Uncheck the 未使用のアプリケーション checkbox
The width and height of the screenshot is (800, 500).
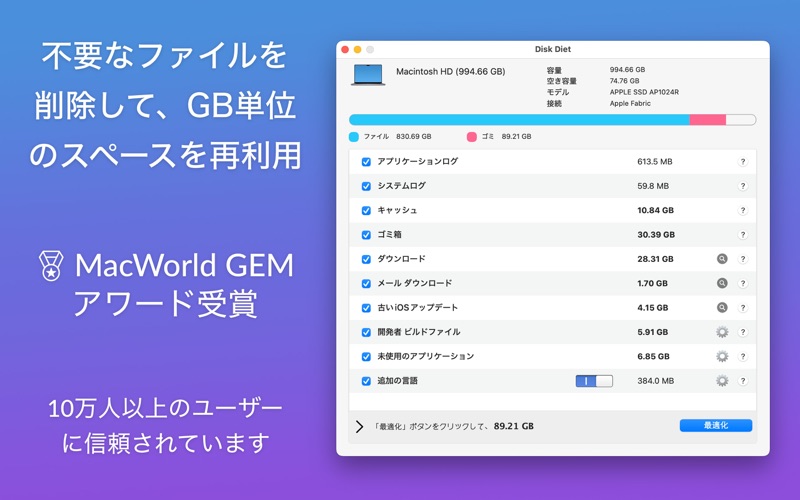(366, 357)
